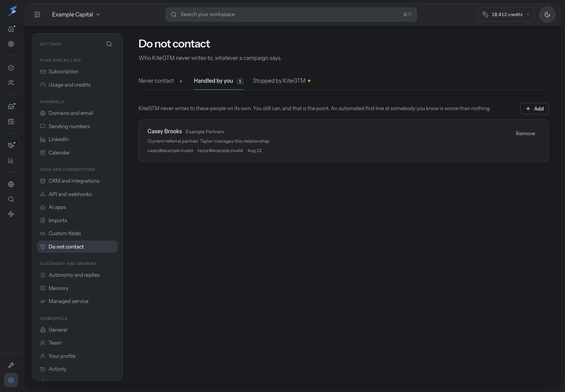This screenshot has height=392, width=565.
Task: Open Managed service settings
Action: [x=77, y=301]
